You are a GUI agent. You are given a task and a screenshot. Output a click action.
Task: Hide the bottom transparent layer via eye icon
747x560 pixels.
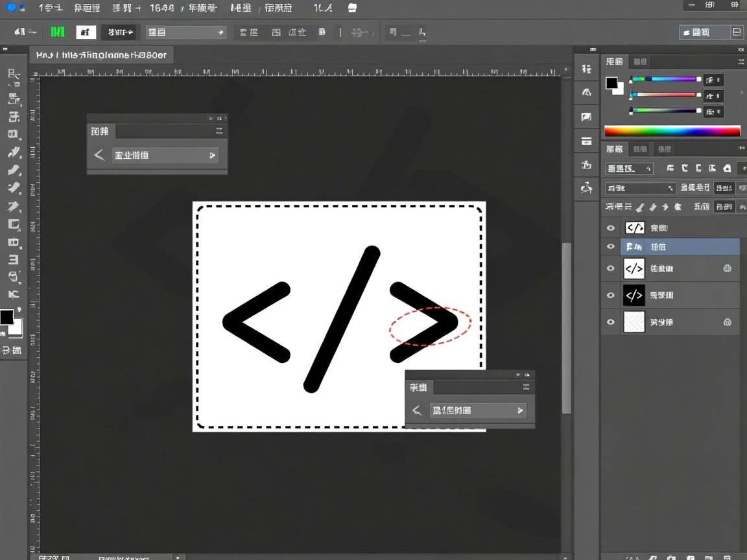(x=610, y=322)
